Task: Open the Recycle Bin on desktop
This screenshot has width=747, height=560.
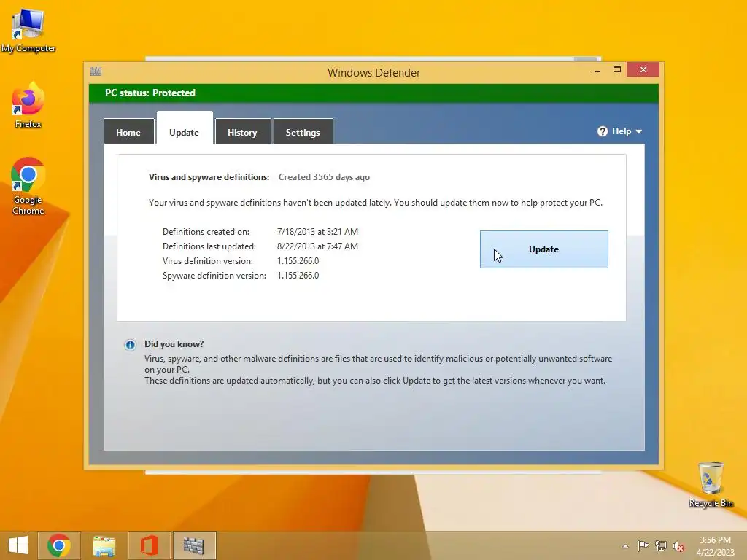Action: click(711, 484)
